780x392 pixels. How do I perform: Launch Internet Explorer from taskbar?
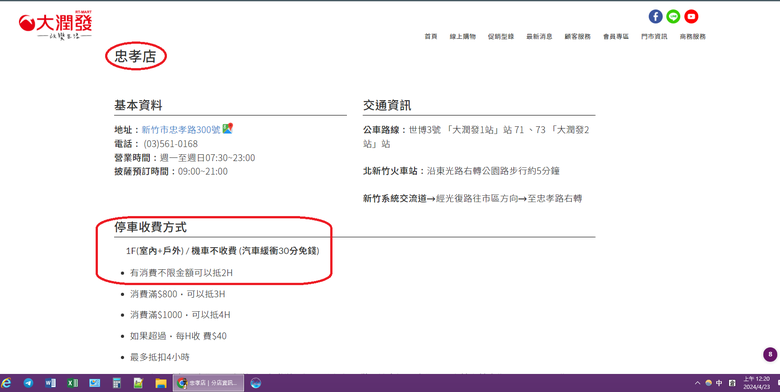(6, 383)
